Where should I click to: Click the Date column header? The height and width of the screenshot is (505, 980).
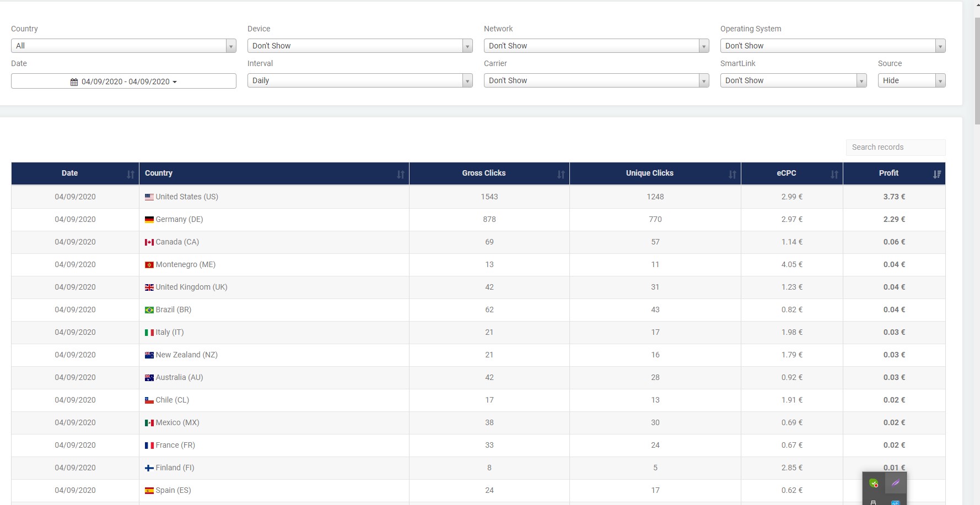[x=75, y=173]
